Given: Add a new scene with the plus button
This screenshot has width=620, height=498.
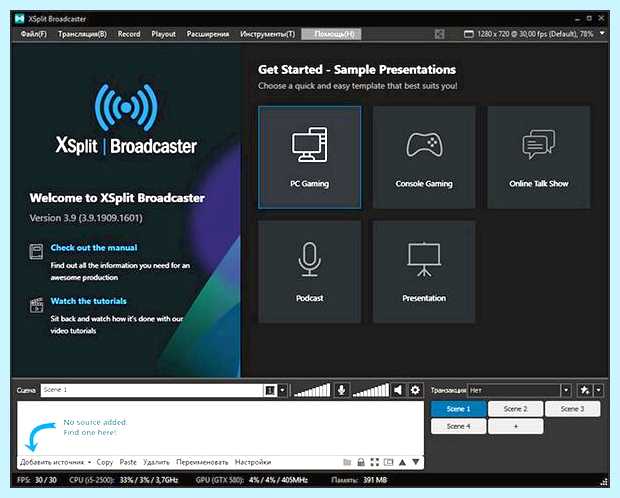Looking at the screenshot, I should [x=515, y=426].
